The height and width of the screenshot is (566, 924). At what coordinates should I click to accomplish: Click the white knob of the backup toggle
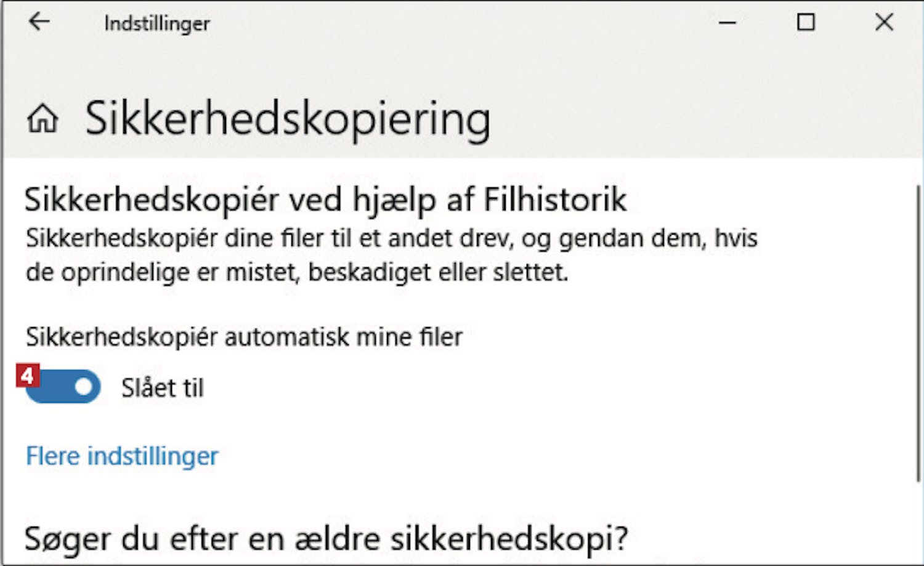point(84,387)
